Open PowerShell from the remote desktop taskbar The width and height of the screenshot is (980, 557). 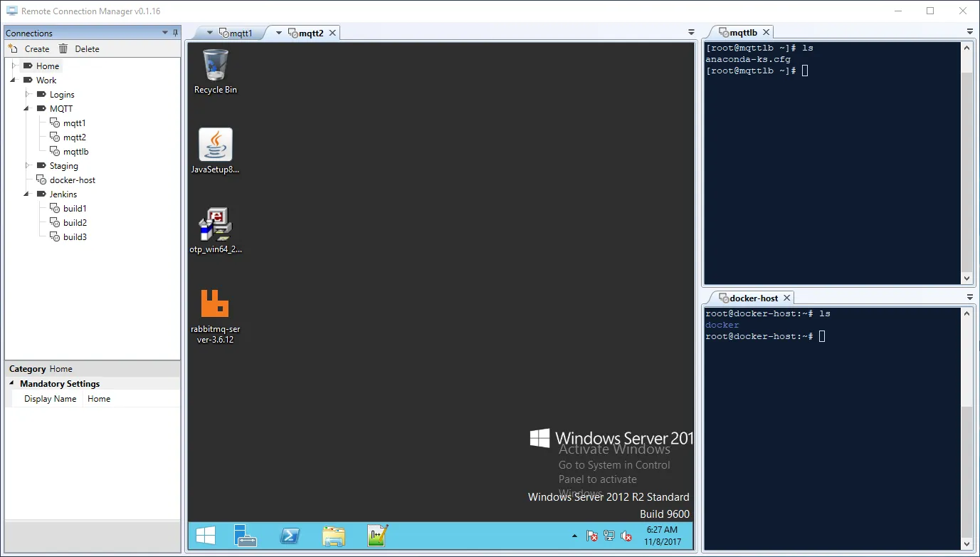[290, 535]
